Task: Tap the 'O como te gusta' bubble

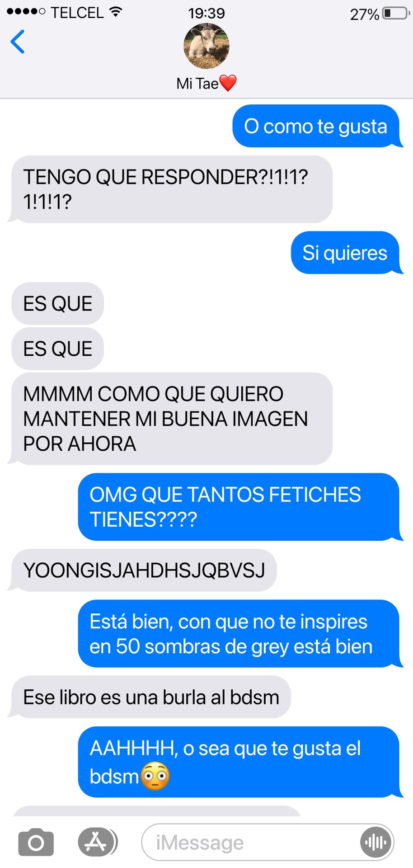Action: click(x=317, y=126)
